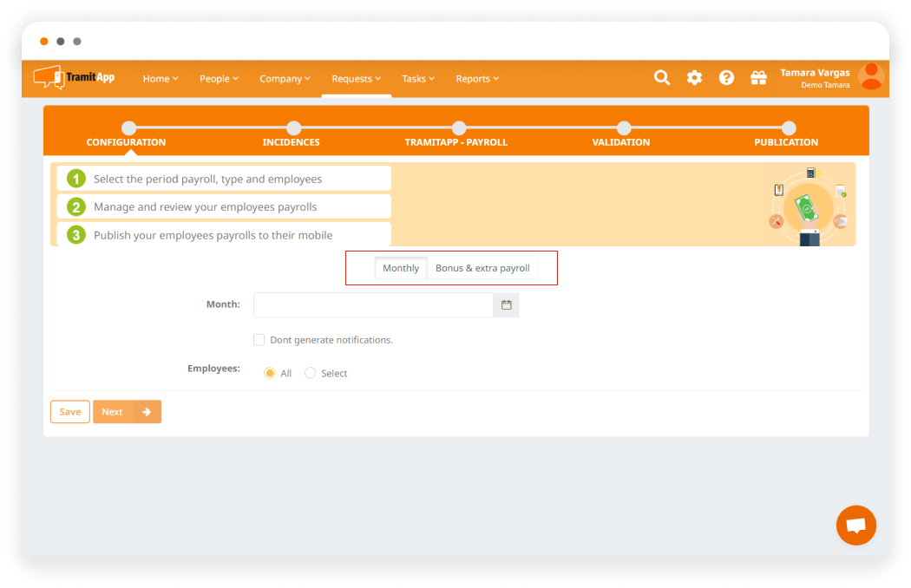Viewport: 911px width, 588px height.
Task: Expand the Company dropdown menu
Action: [x=285, y=79]
